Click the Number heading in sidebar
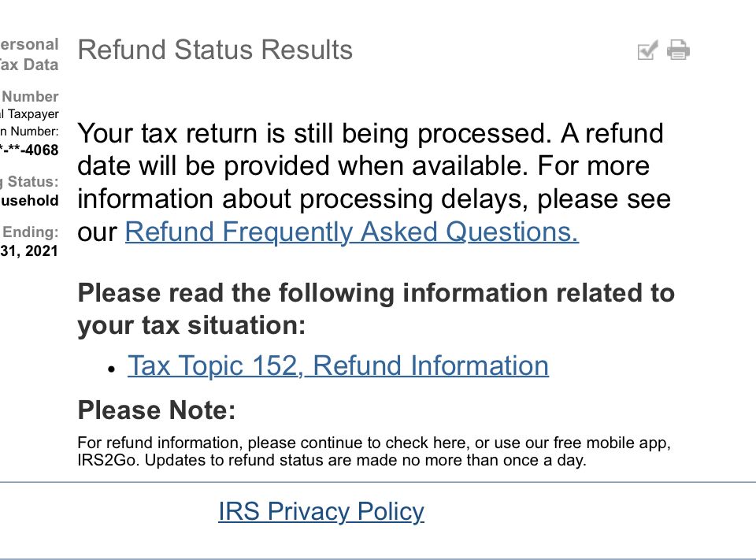This screenshot has width=756, height=560. 30,96
